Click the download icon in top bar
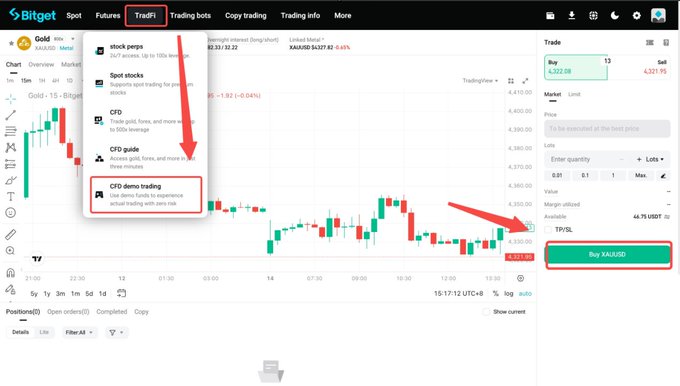Viewport: 680px width, 386px height. click(x=572, y=16)
